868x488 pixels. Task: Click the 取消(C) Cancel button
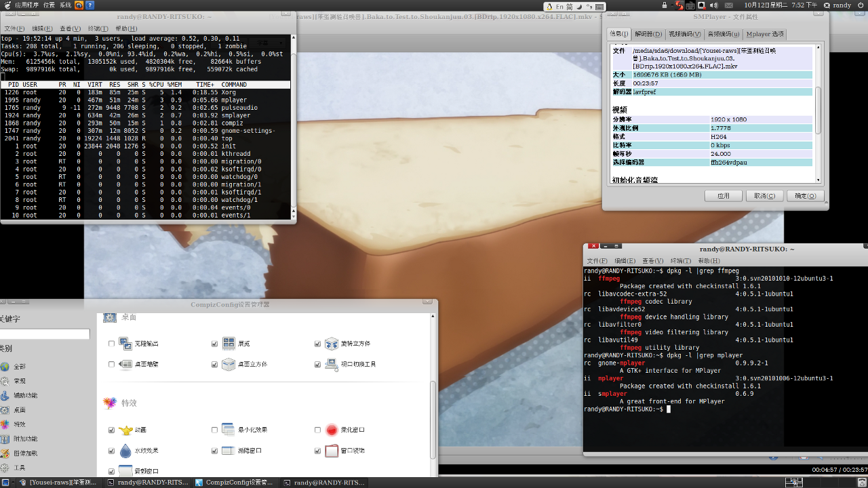pyautogui.click(x=764, y=196)
